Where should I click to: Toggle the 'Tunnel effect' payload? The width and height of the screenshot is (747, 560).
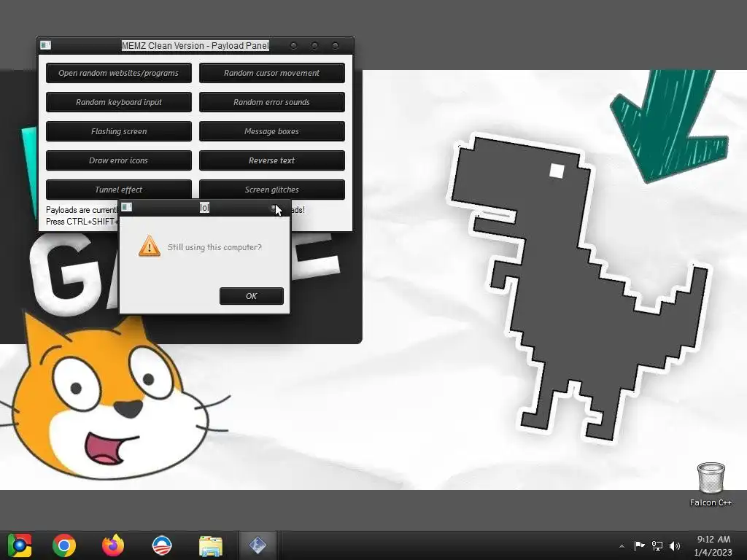[119, 190]
